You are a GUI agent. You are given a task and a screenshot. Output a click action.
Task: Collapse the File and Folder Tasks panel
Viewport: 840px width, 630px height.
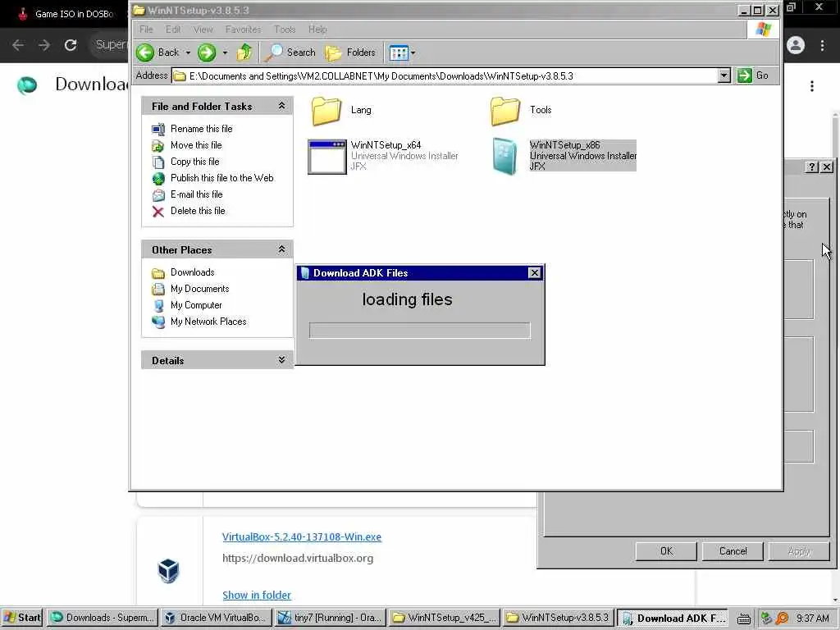pos(281,106)
